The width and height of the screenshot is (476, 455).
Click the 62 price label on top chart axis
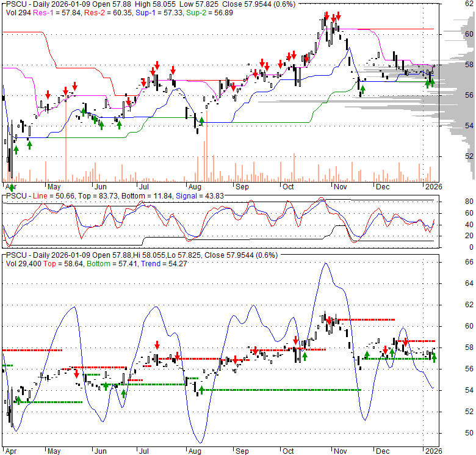469,3
